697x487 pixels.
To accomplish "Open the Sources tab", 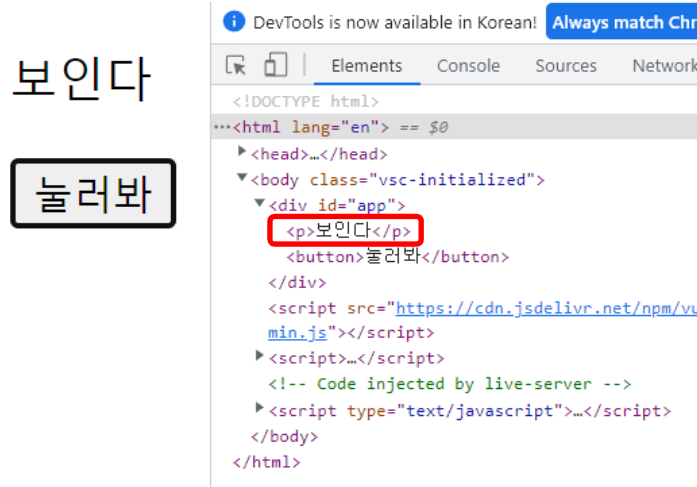I will point(566,66).
